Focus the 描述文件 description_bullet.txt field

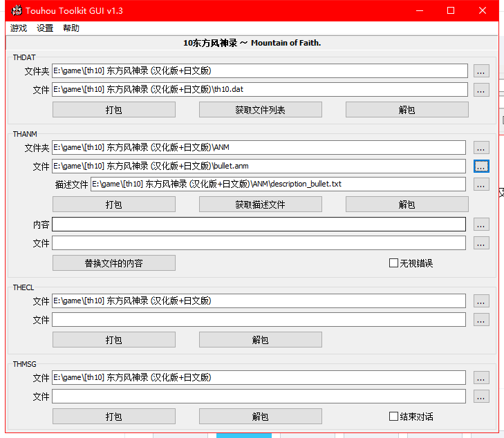[278, 184]
